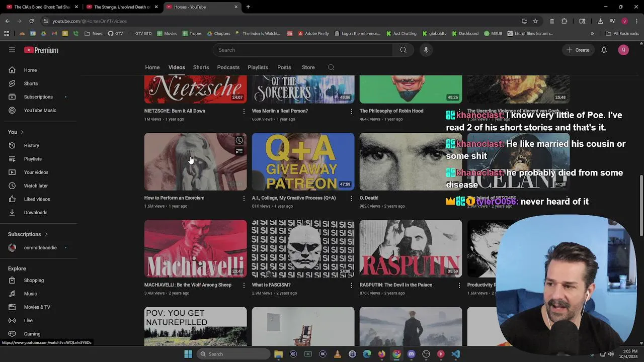
Task: Open options for RASPUTIN video
Action: (x=459, y=285)
